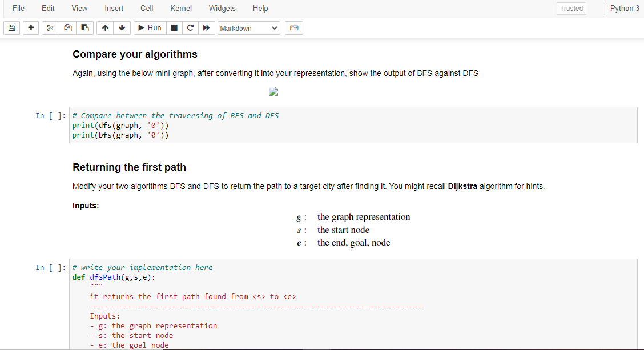The width and height of the screenshot is (644, 350).
Task: Restart kernel and run all cells icon
Action: coord(206,27)
